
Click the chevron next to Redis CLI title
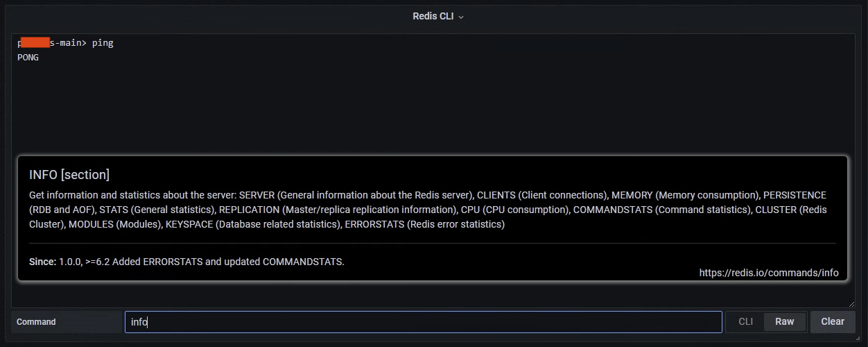(461, 17)
